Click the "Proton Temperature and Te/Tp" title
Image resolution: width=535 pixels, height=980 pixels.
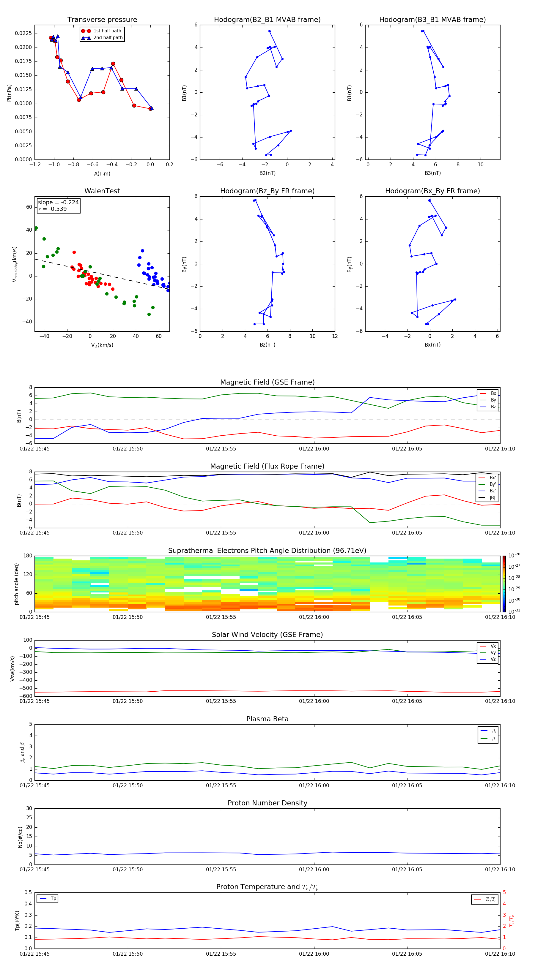(x=267, y=887)
